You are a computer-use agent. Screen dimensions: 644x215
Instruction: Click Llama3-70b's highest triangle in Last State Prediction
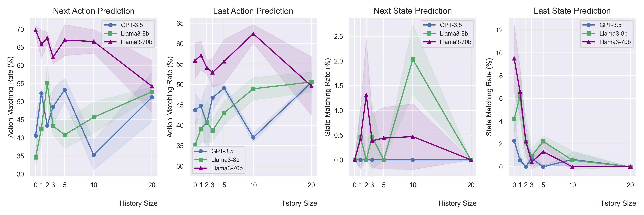pyautogui.click(x=514, y=59)
